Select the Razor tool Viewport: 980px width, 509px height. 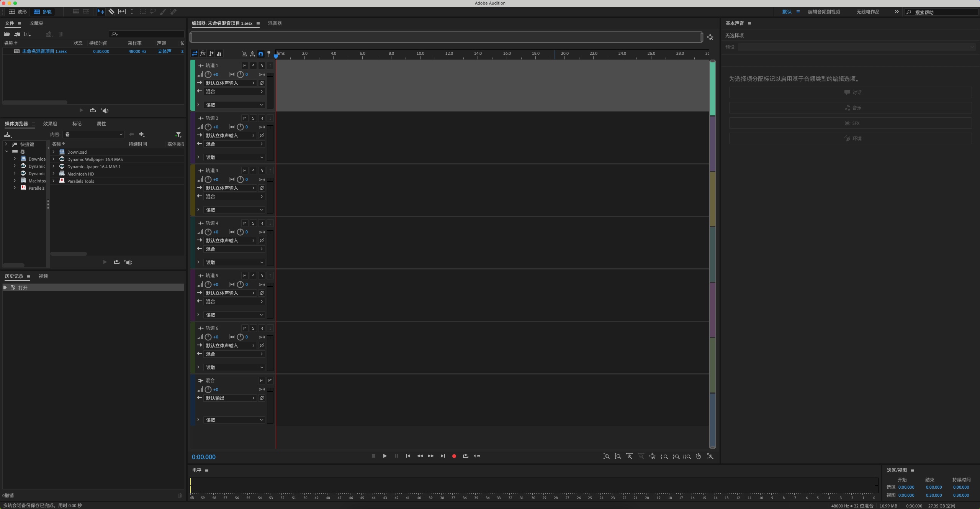(111, 12)
